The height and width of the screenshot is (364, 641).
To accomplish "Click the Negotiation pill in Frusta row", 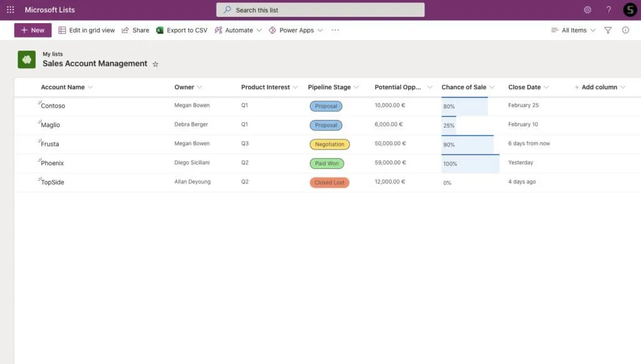I will [329, 144].
